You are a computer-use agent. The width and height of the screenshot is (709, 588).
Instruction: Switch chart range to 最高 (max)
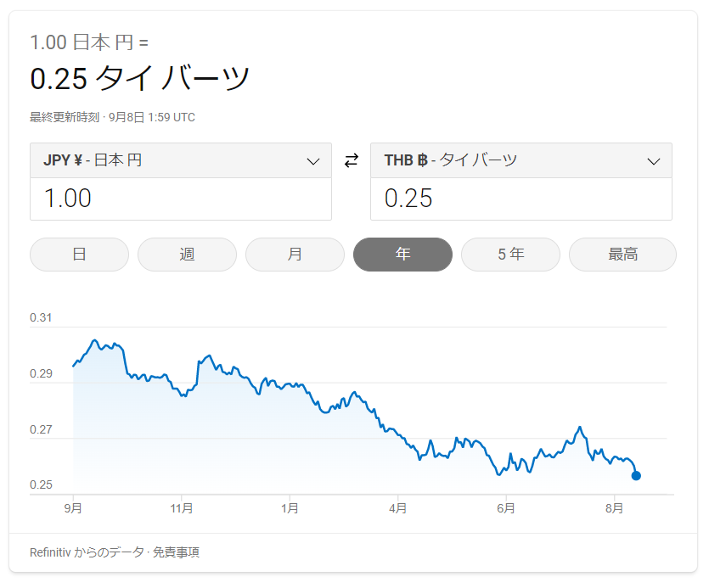(622, 255)
